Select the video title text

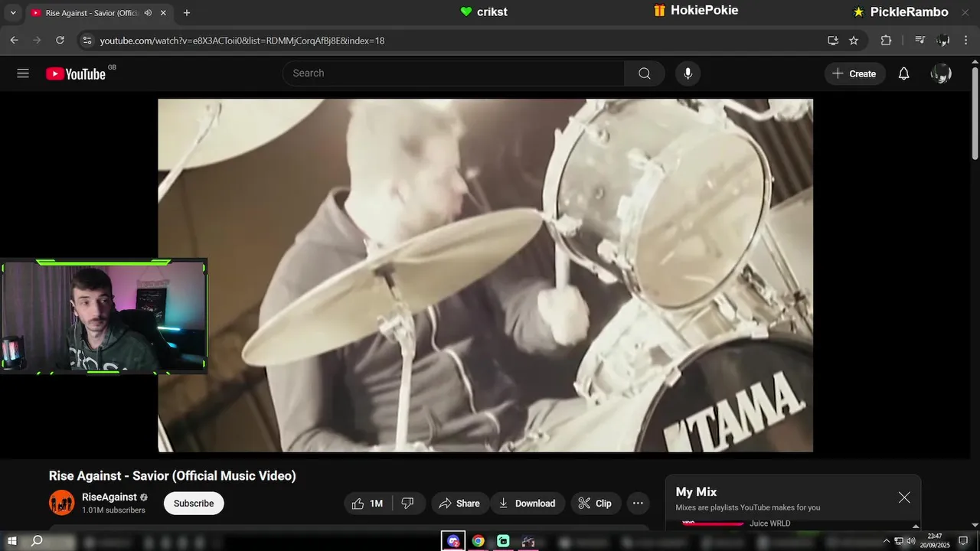(x=172, y=475)
